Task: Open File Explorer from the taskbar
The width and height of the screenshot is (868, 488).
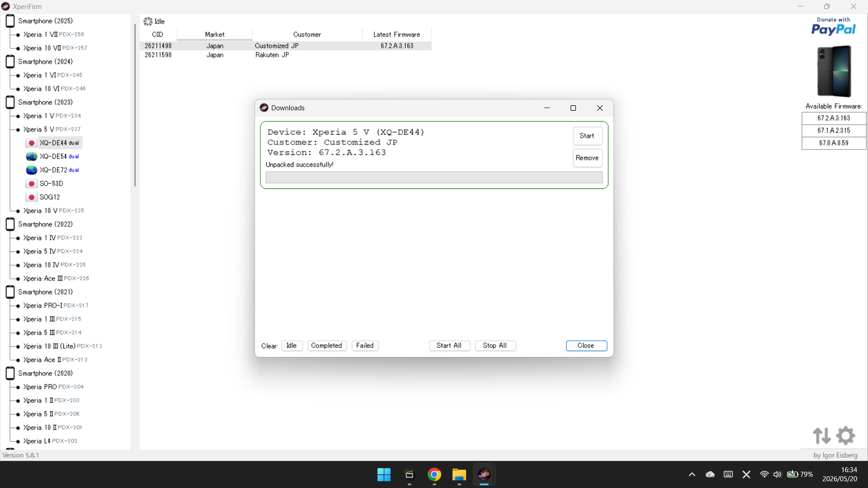Action: pos(459,474)
